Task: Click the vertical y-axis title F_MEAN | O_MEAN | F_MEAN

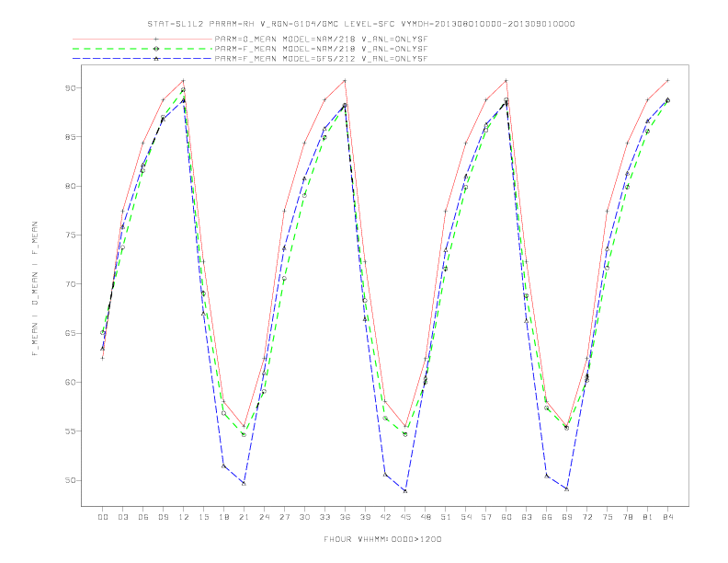Action: [35, 289]
